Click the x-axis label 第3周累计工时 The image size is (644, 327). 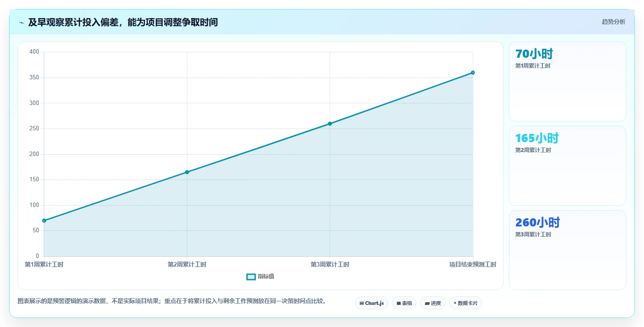[330, 265]
